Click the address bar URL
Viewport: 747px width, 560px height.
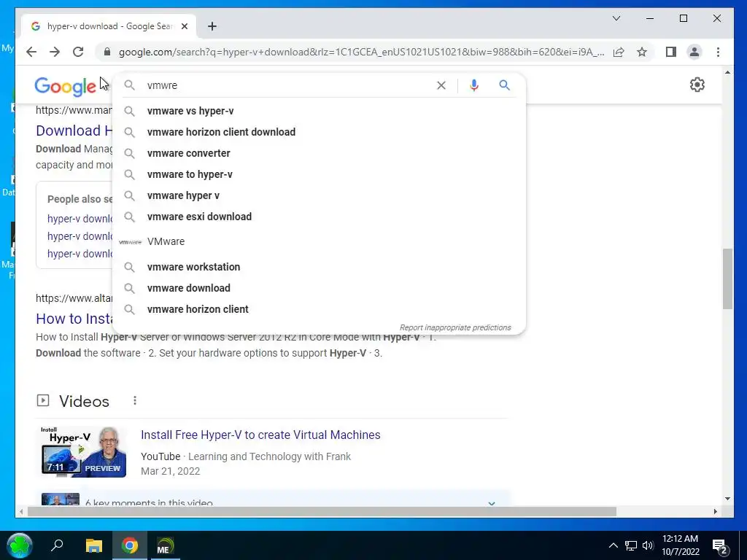tap(361, 52)
